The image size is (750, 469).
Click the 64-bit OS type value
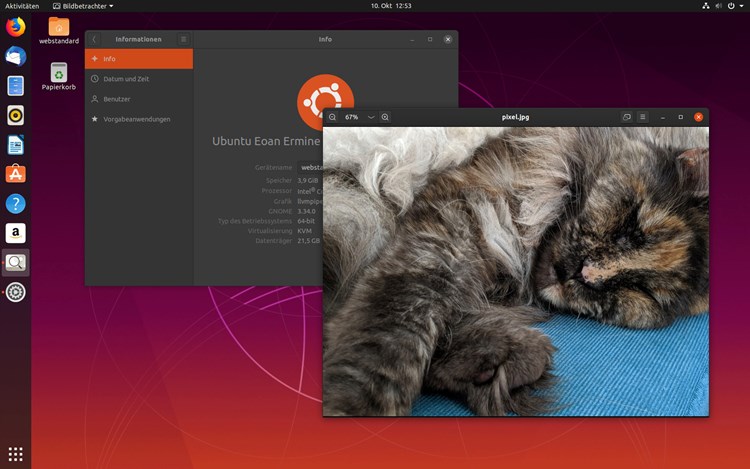point(306,221)
